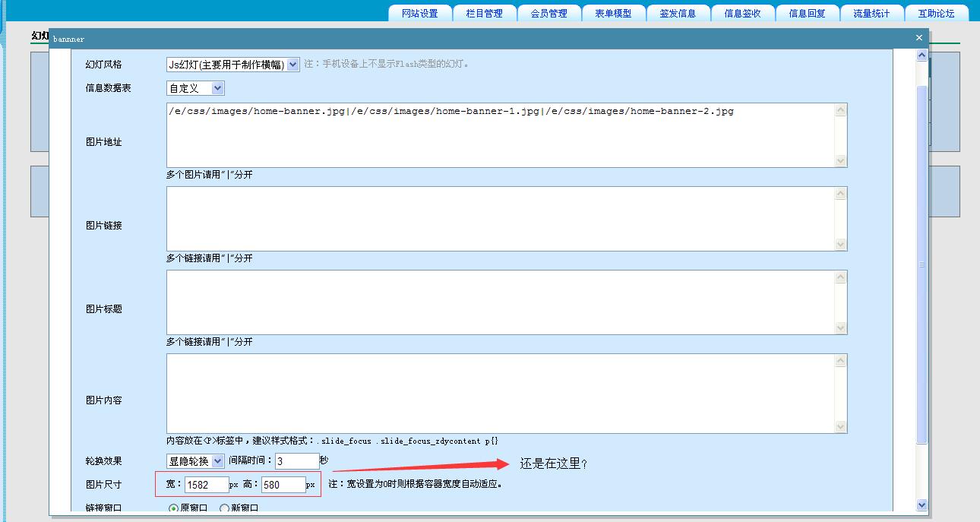Open the 轮换效果 dropdown
980x522 pixels.
[x=195, y=460]
